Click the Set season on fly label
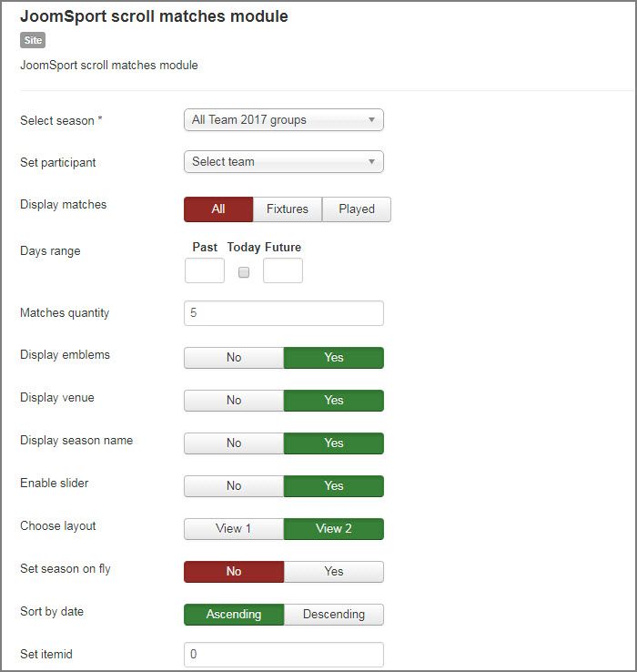The height and width of the screenshot is (672, 637). coord(66,569)
